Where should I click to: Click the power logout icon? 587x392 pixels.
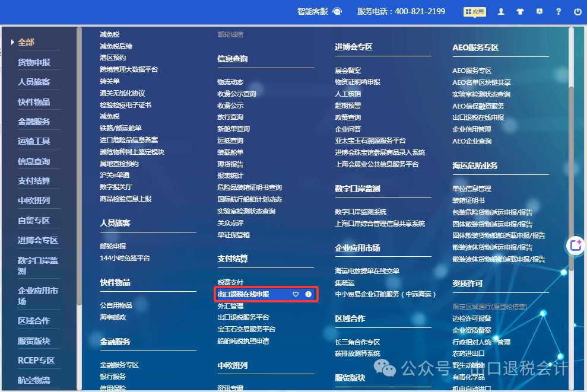tap(578, 11)
